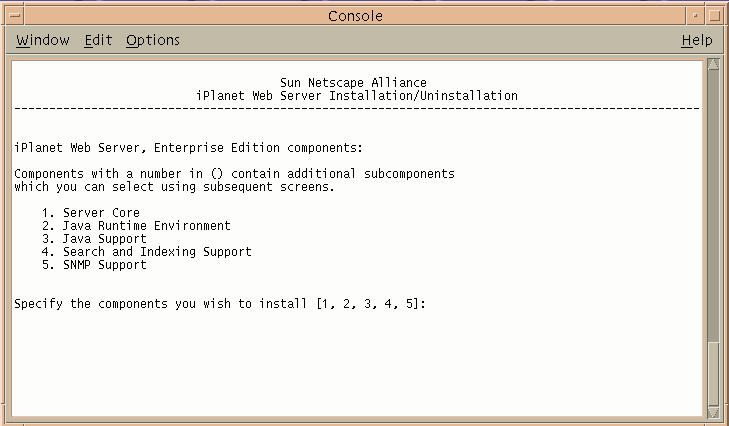The image size is (729, 426).
Task: Open the Options menu
Action: click(153, 40)
